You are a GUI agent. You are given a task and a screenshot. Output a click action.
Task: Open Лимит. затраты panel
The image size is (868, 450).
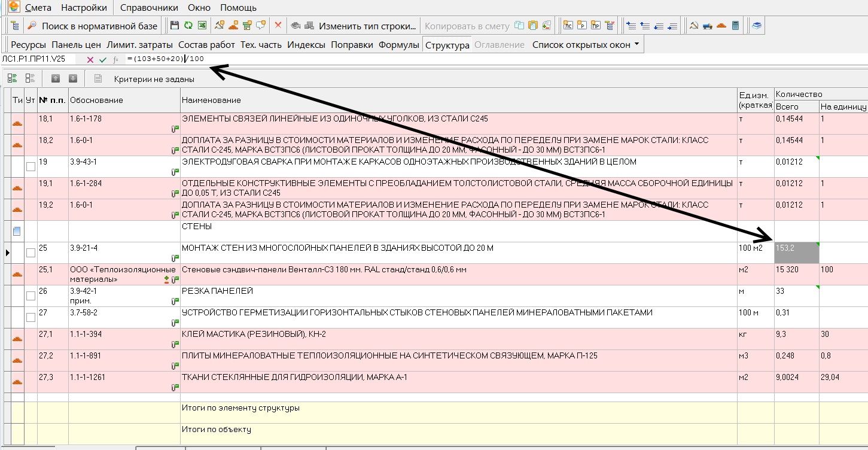(139, 45)
